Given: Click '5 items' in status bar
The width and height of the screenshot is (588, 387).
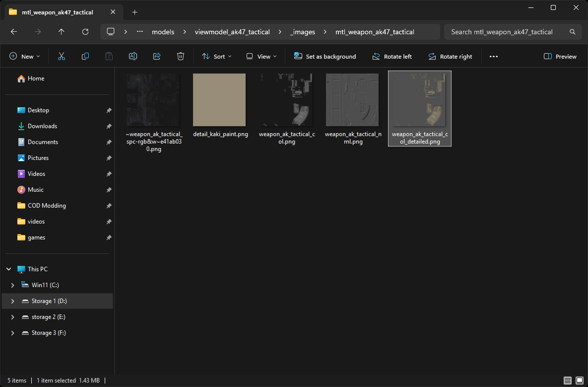Looking at the screenshot, I should [x=17, y=381].
